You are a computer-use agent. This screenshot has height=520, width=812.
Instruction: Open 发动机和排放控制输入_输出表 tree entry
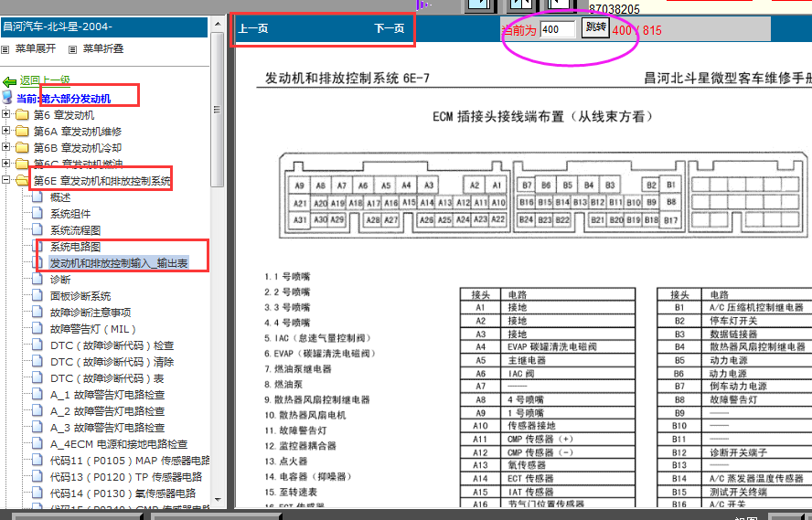(x=119, y=263)
